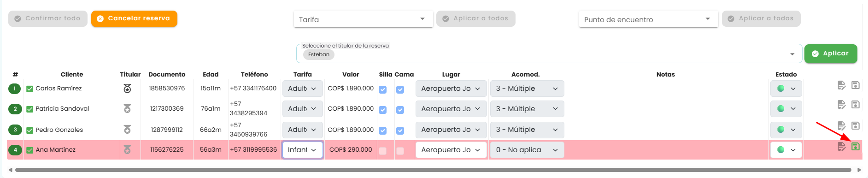Open the green Estado selector for Patricia Sandoval

pos(786,109)
